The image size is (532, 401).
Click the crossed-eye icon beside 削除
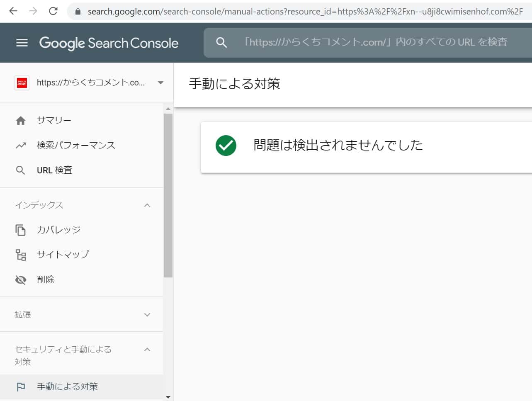pyautogui.click(x=20, y=280)
